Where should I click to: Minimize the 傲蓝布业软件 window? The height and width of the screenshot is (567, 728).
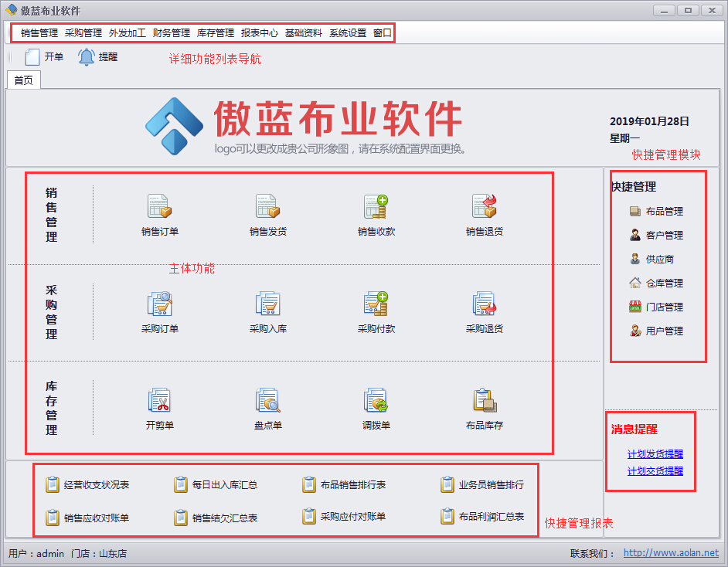click(665, 10)
